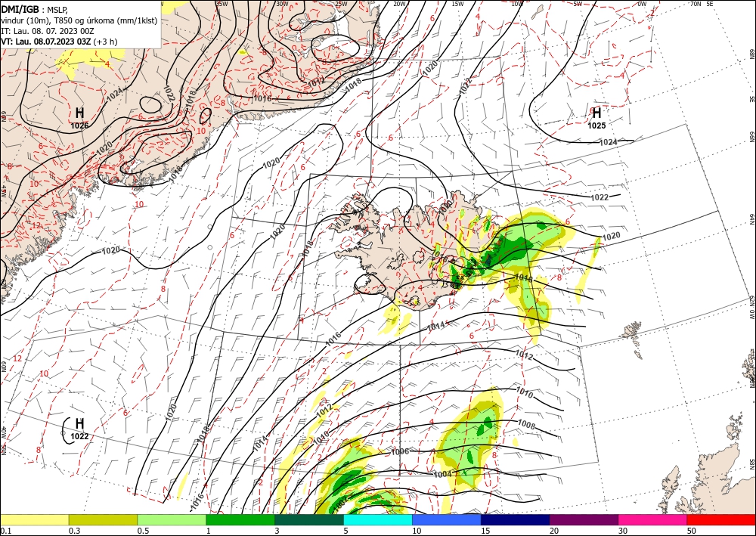The height and width of the screenshot is (536, 756).
Task: Select the olive 0.3–0.5 precipitation swatch
Action: click(x=103, y=519)
